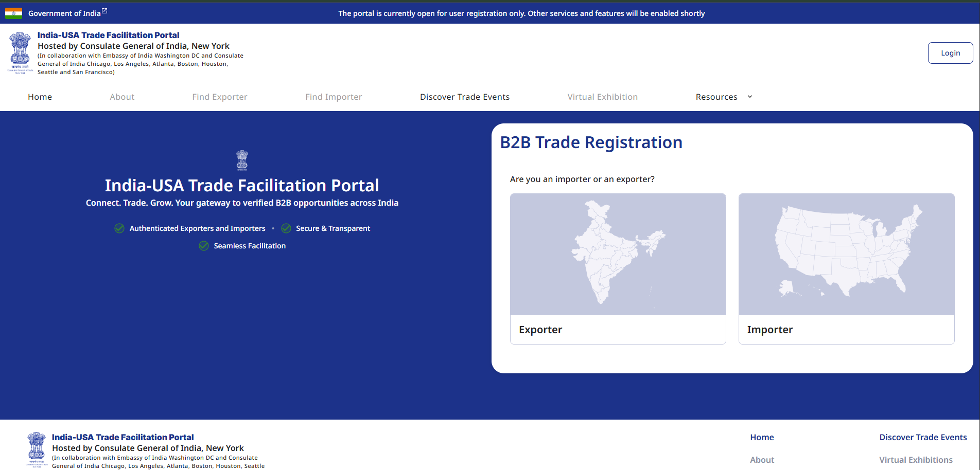Go to the Home nav item

coord(40,97)
